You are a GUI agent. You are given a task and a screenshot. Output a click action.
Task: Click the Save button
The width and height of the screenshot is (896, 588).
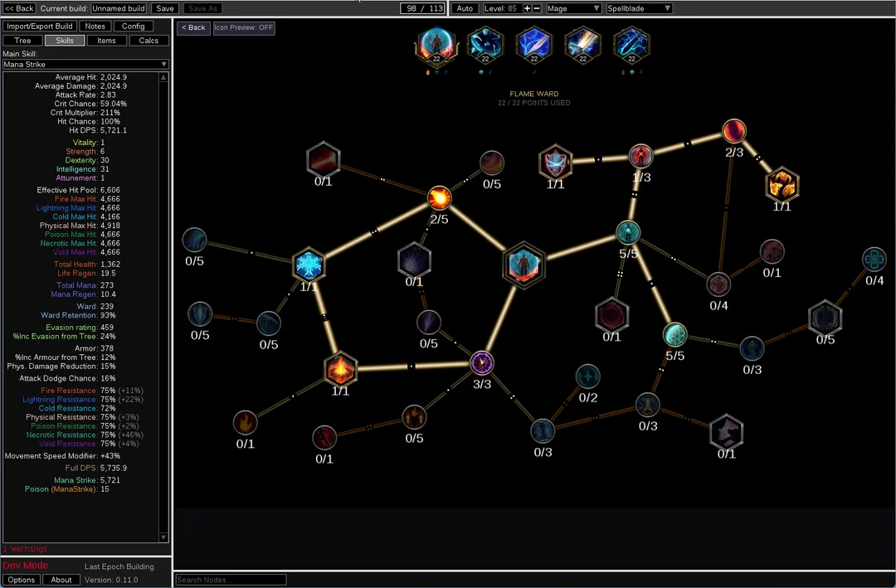(165, 8)
